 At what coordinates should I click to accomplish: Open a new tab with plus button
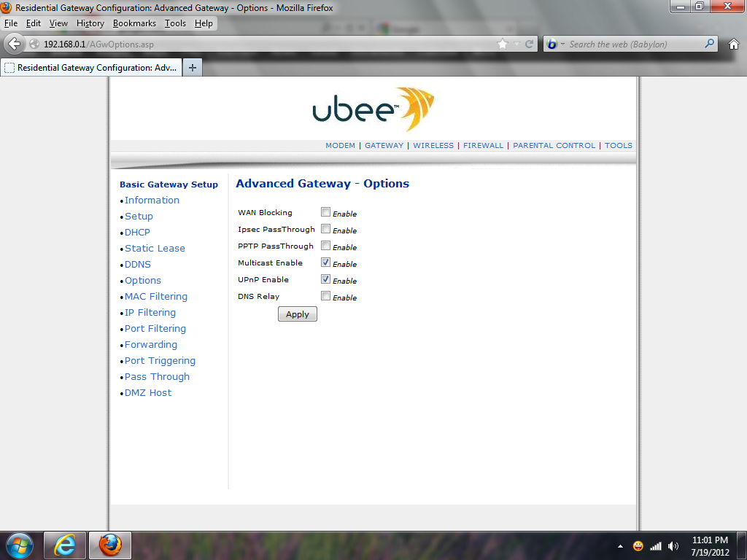coord(193,68)
